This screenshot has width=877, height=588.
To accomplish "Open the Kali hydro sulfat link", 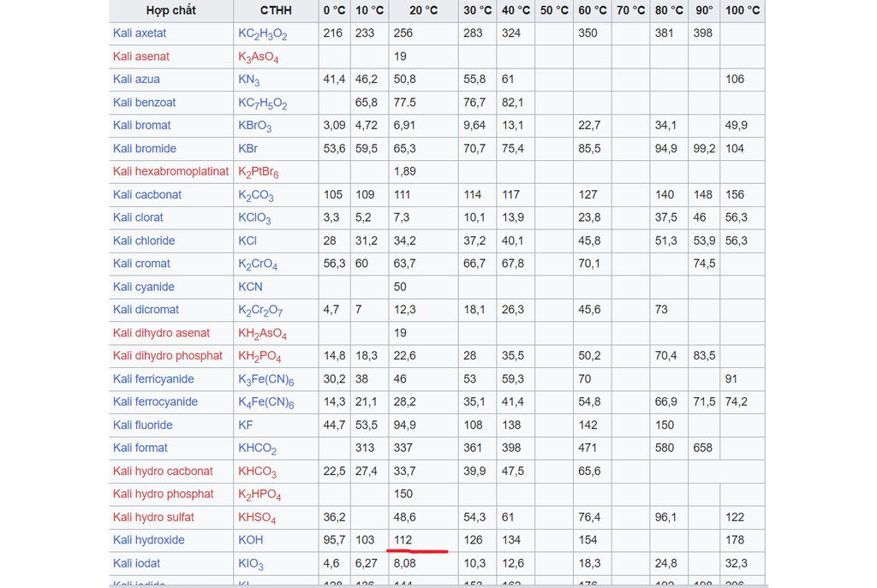I will pos(153,518).
